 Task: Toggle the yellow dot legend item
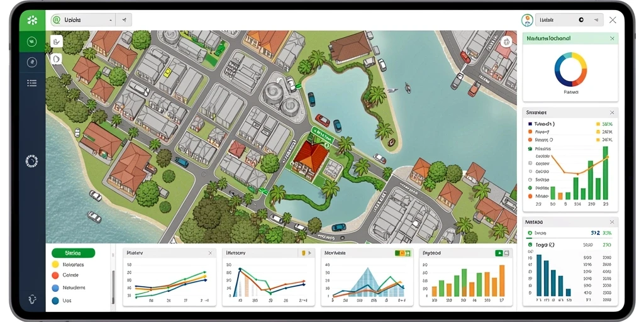pos(55,265)
